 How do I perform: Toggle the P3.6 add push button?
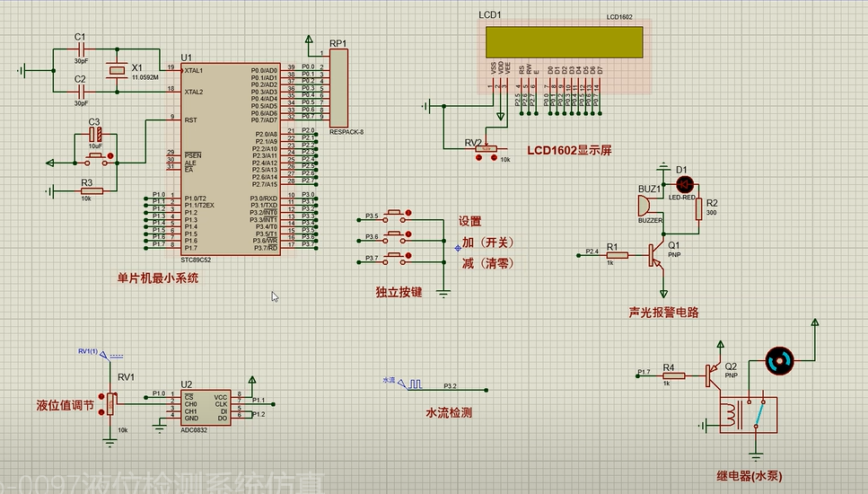click(395, 236)
